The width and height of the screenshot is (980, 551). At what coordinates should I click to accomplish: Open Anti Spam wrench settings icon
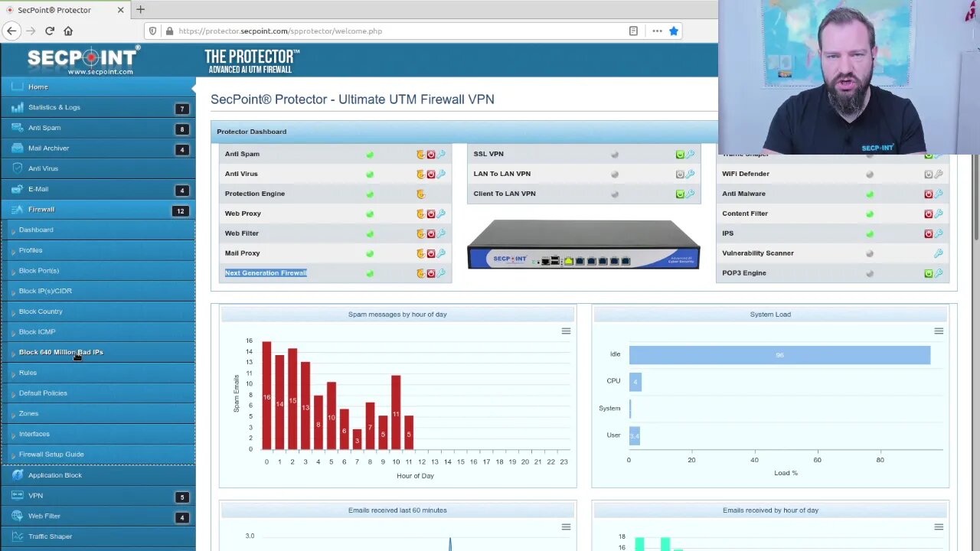tap(441, 154)
